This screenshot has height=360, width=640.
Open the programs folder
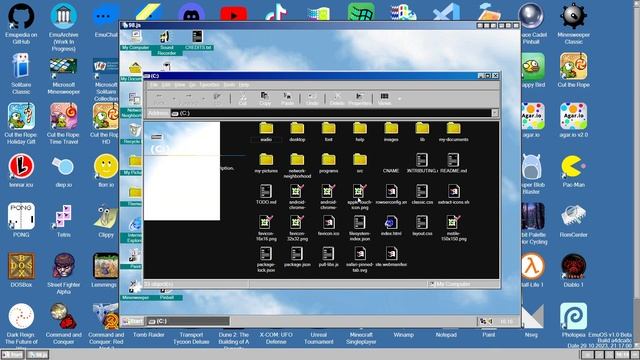point(329,163)
